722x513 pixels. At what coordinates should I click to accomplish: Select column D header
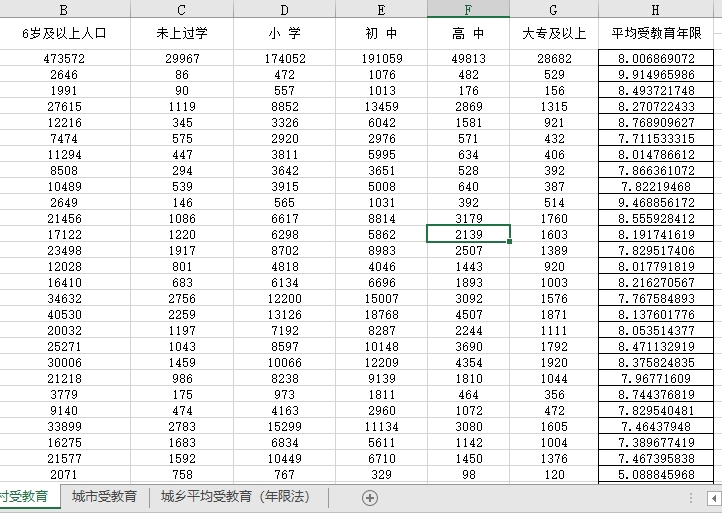pos(285,9)
